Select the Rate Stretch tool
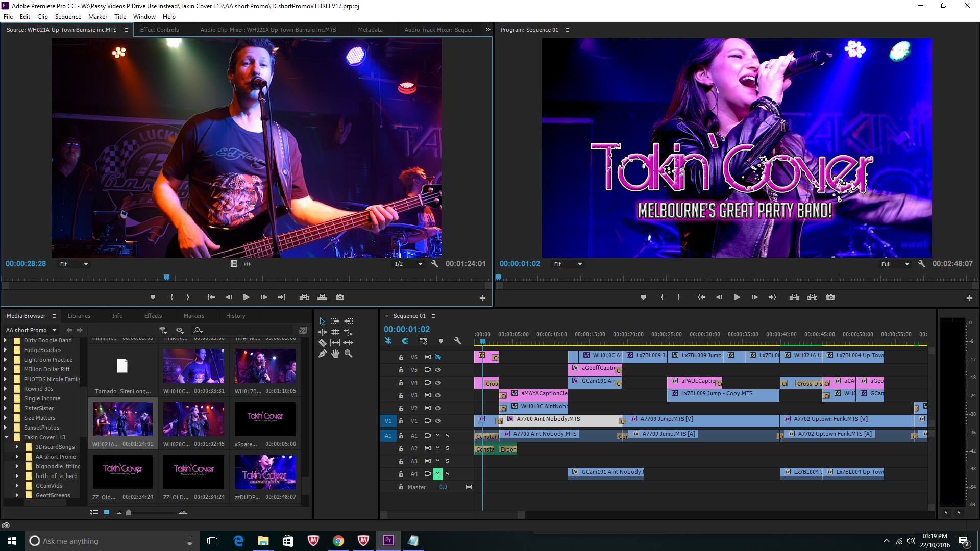The image size is (980, 551). tap(348, 332)
